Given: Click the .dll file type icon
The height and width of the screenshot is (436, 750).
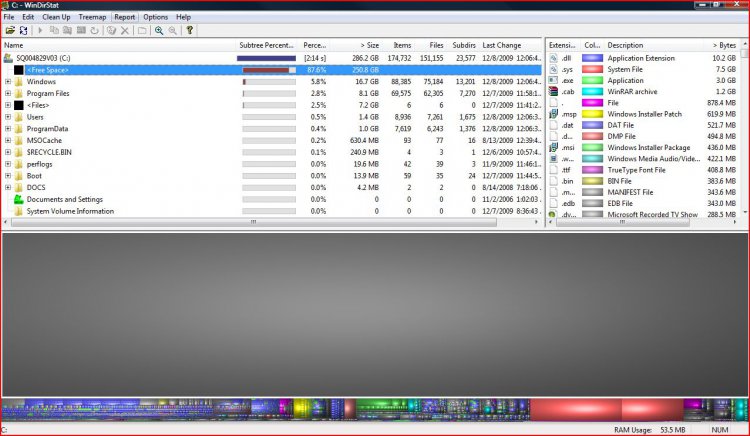Looking at the screenshot, I should click(x=553, y=58).
